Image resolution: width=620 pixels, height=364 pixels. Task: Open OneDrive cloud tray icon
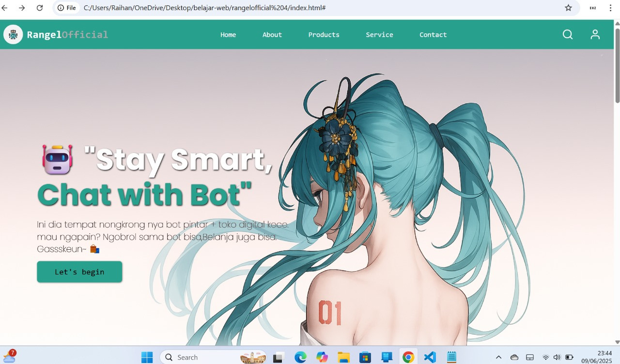pyautogui.click(x=514, y=357)
